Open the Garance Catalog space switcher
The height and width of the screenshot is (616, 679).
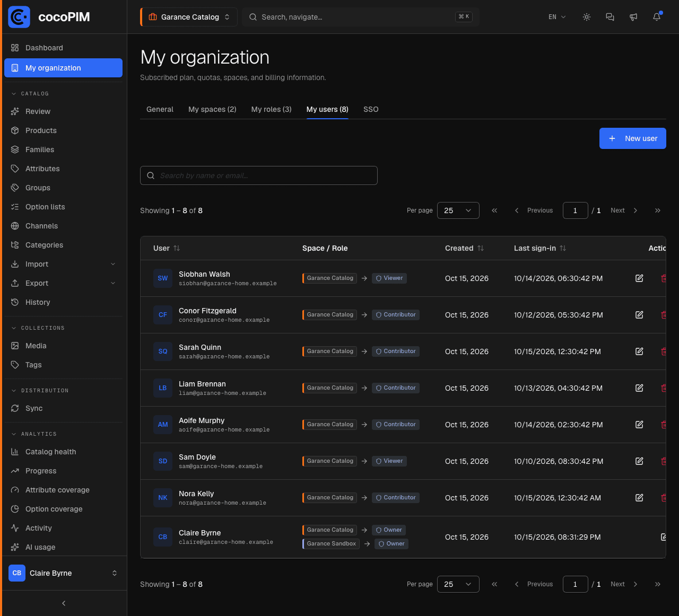(x=189, y=17)
